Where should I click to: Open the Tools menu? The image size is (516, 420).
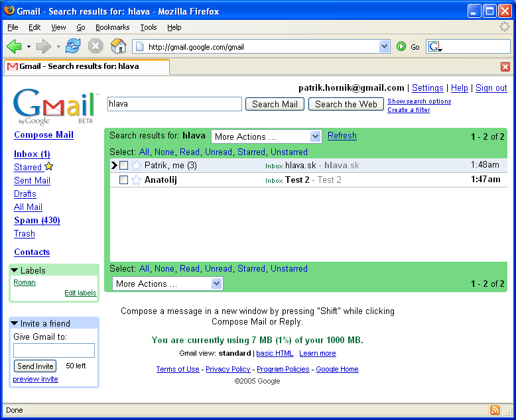(149, 27)
